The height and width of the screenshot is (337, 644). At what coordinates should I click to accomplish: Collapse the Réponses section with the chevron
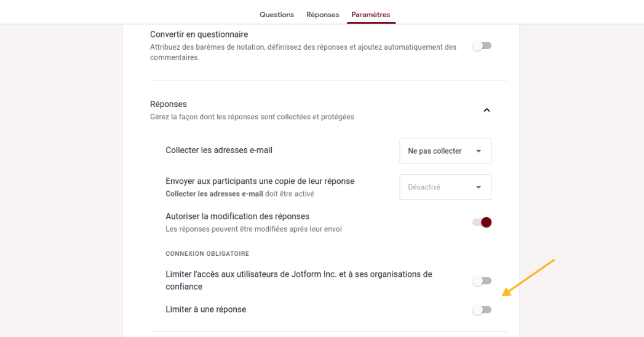pos(487,110)
